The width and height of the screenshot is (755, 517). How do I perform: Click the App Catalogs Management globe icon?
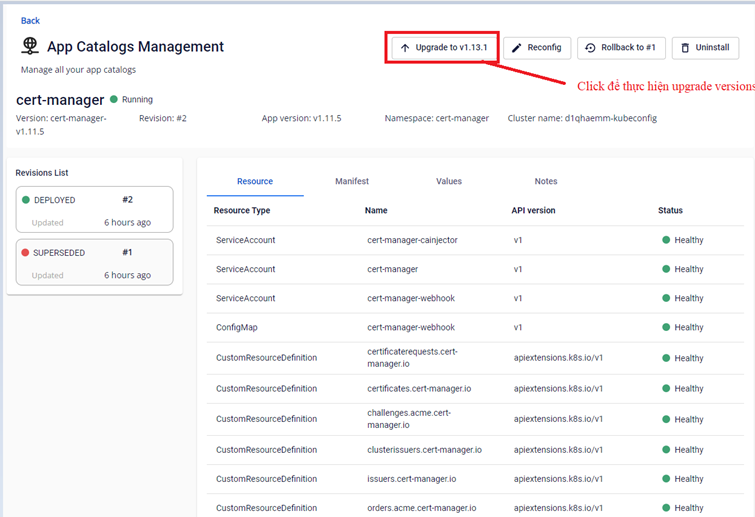coord(30,47)
